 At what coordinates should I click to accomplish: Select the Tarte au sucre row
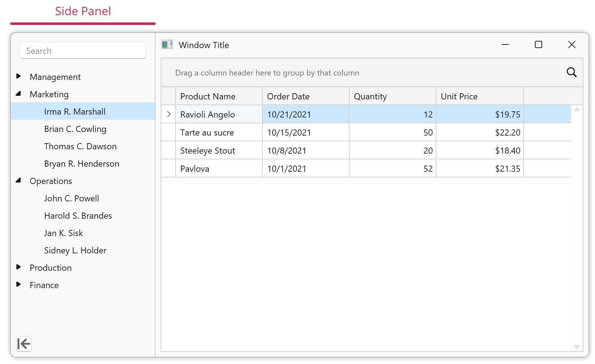207,133
